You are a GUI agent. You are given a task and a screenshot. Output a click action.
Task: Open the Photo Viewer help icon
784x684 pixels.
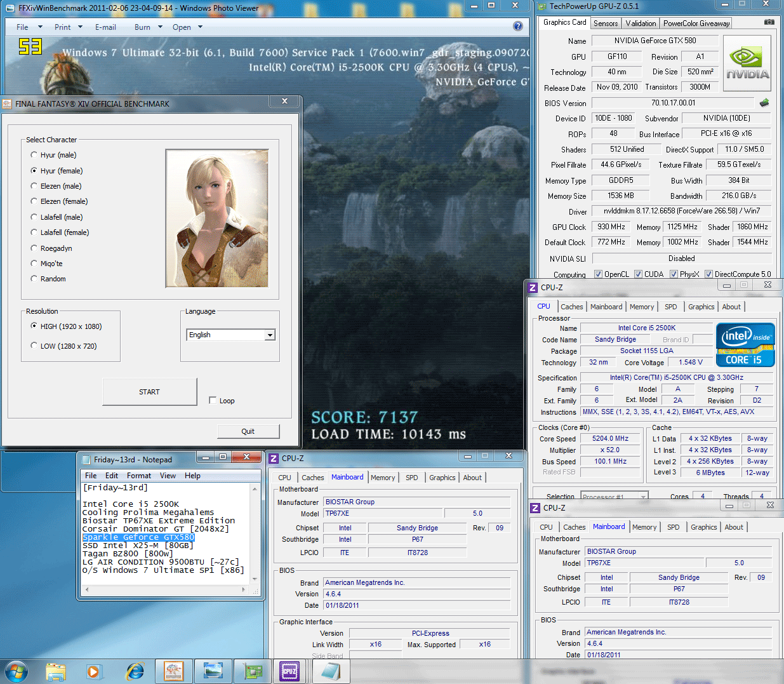point(517,27)
